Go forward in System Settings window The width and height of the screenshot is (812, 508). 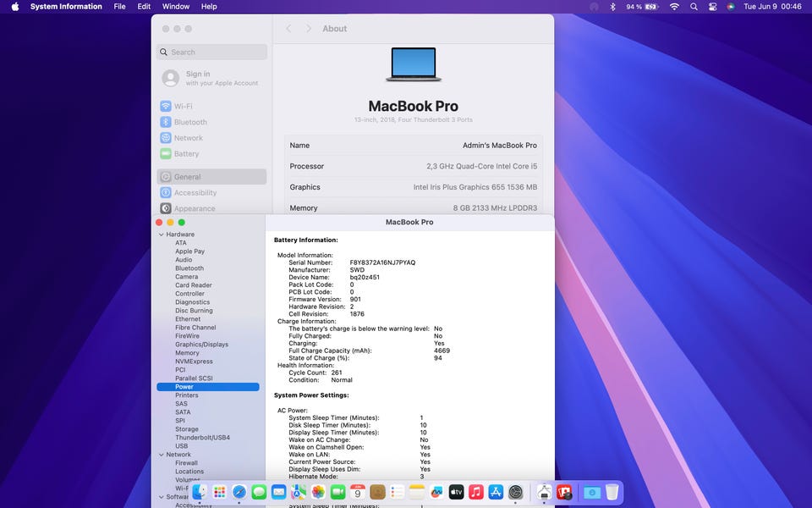[x=308, y=29]
